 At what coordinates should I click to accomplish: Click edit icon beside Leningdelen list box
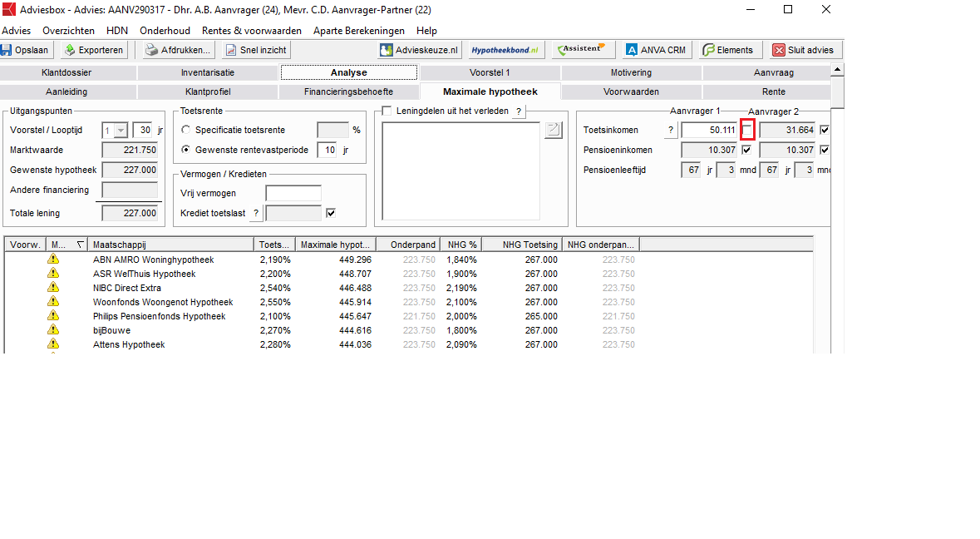553,130
